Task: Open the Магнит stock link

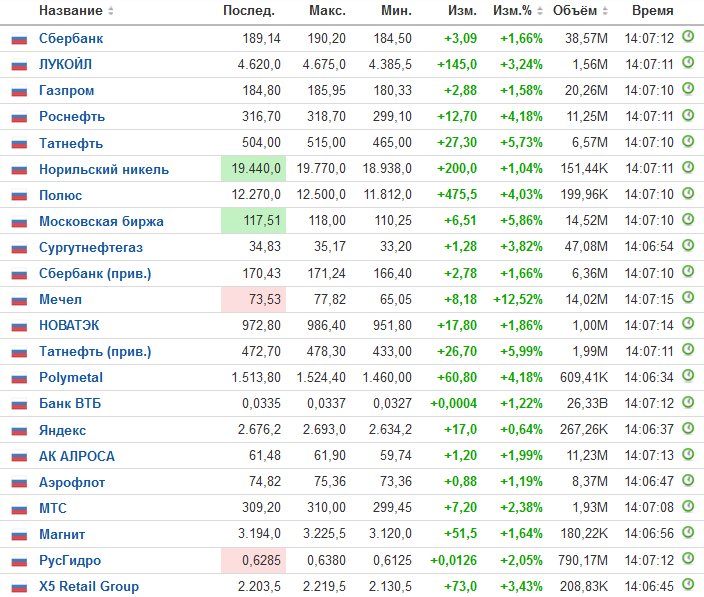Action: click(x=62, y=534)
